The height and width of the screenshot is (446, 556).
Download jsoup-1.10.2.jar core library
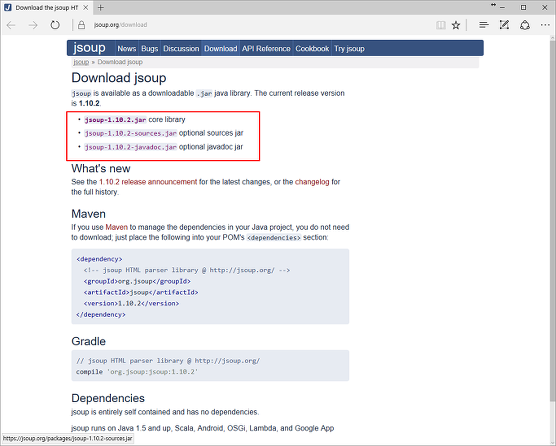tap(116, 120)
